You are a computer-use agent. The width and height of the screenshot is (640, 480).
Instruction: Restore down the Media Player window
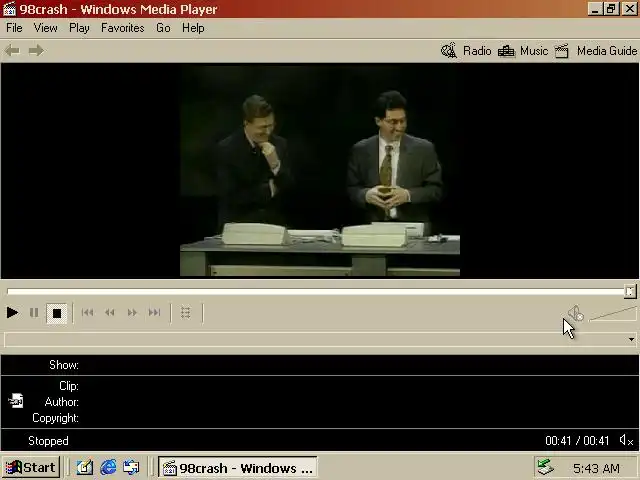click(611, 9)
